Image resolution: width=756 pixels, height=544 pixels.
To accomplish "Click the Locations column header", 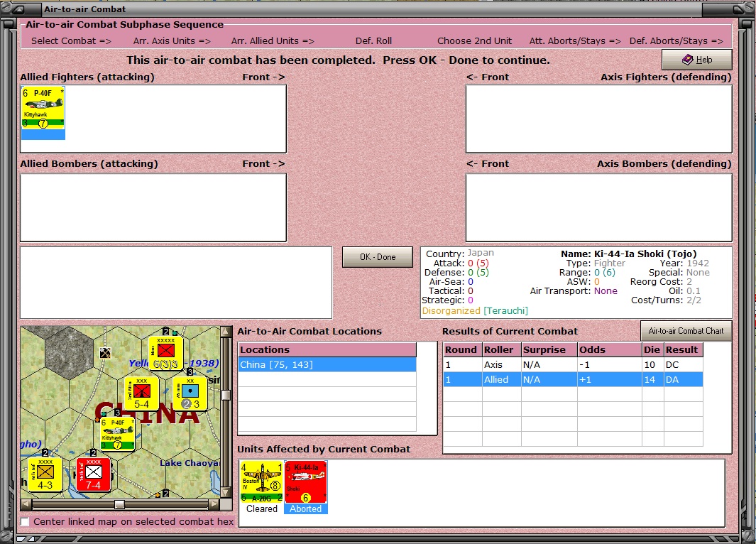I will click(x=327, y=349).
